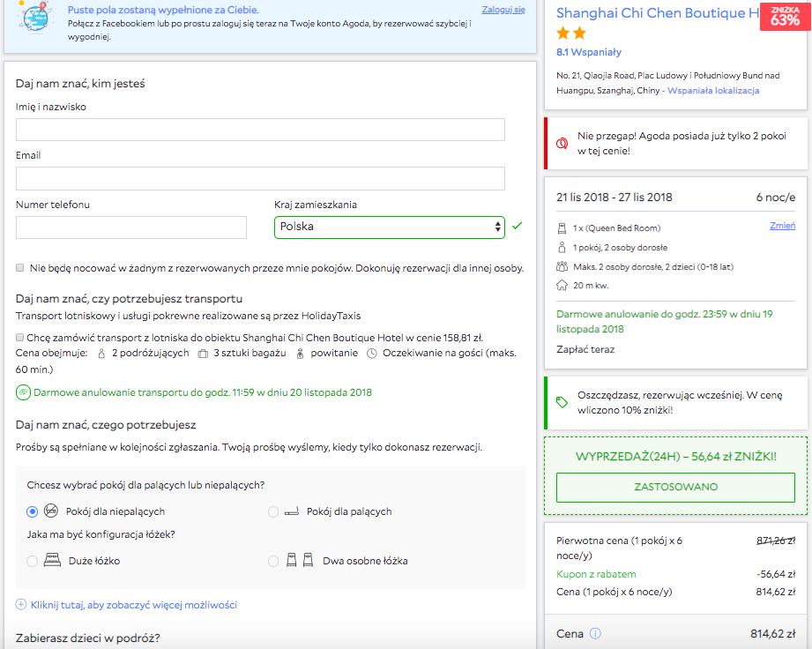Click the cigarette smoking-room icon
Viewport: 812px width, 649px height.
292,511
